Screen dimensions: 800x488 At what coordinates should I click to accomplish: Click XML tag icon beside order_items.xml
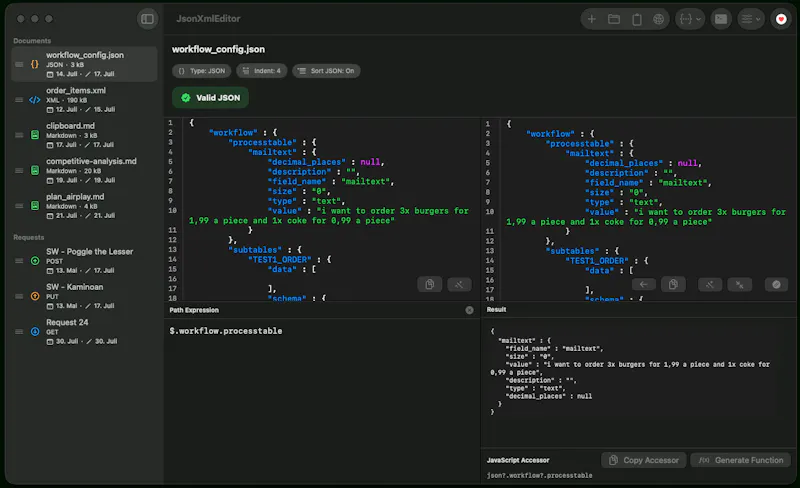[35, 100]
